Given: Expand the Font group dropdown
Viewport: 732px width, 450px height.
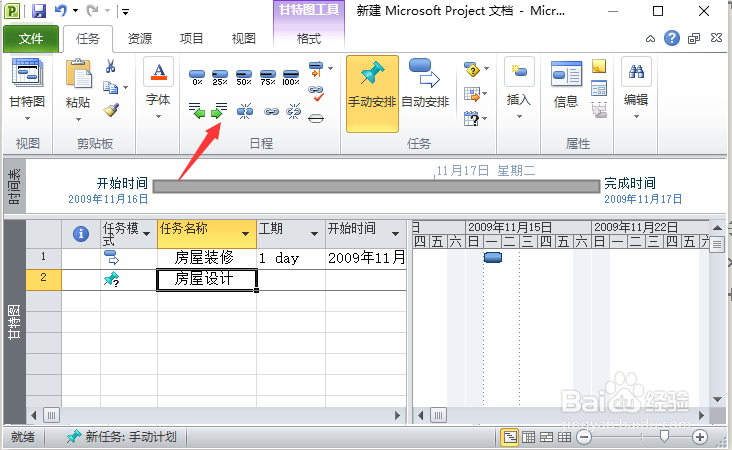Looking at the screenshot, I should pyautogui.click(x=159, y=117).
